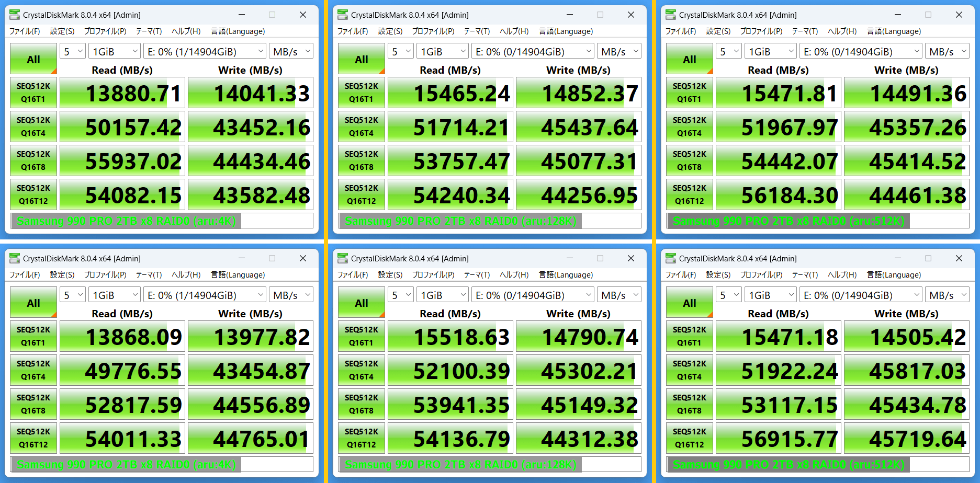This screenshot has height=483, width=980.
Task: Click the 45414.52 write result value
Action: [907, 160]
